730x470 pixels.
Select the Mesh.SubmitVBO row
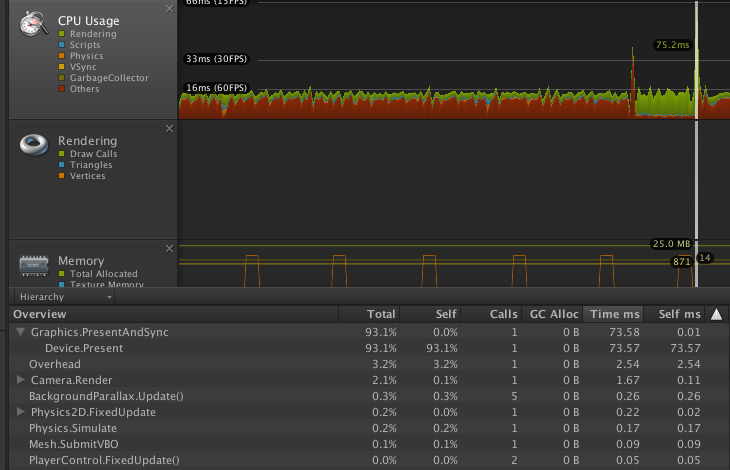coord(370,444)
